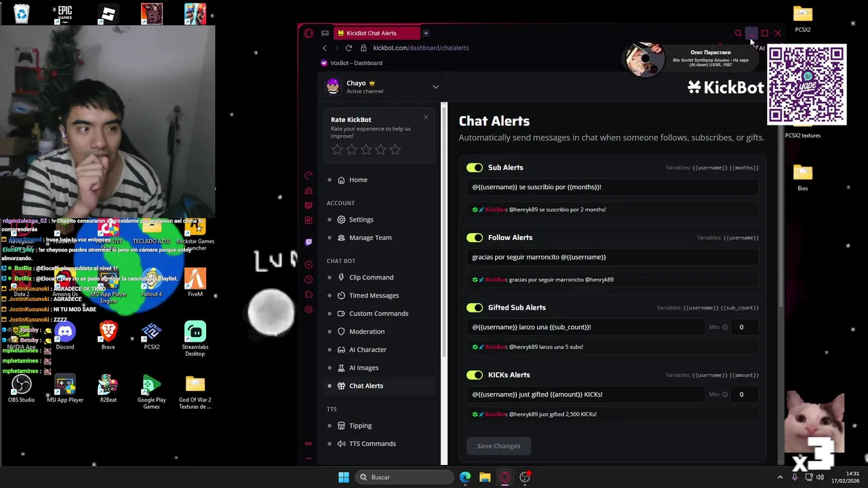Go back in browser history
The image size is (868, 488).
click(x=324, y=48)
